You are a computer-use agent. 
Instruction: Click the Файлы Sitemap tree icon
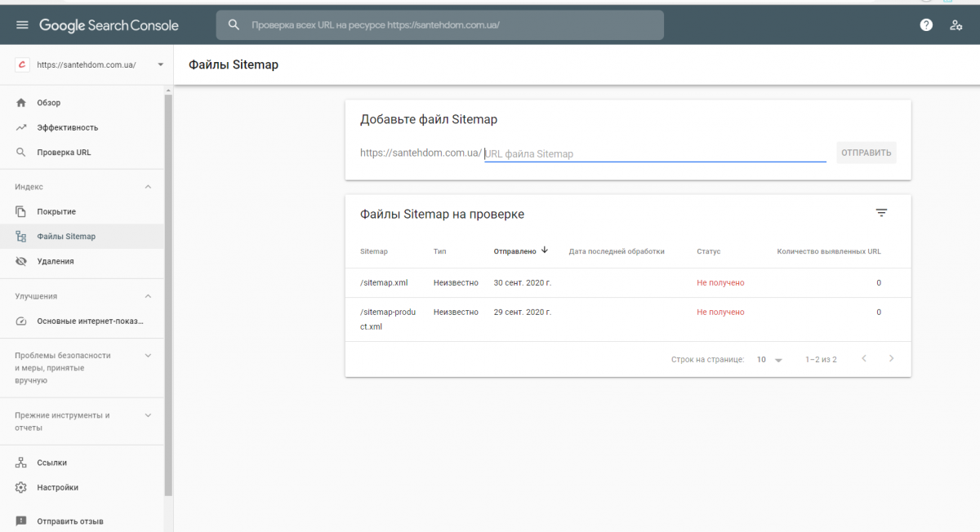point(21,237)
